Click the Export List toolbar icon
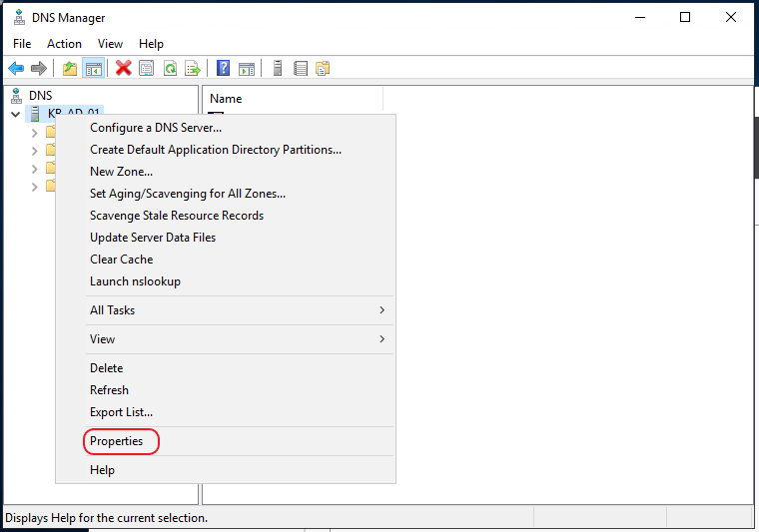This screenshot has width=759, height=532. point(193,68)
